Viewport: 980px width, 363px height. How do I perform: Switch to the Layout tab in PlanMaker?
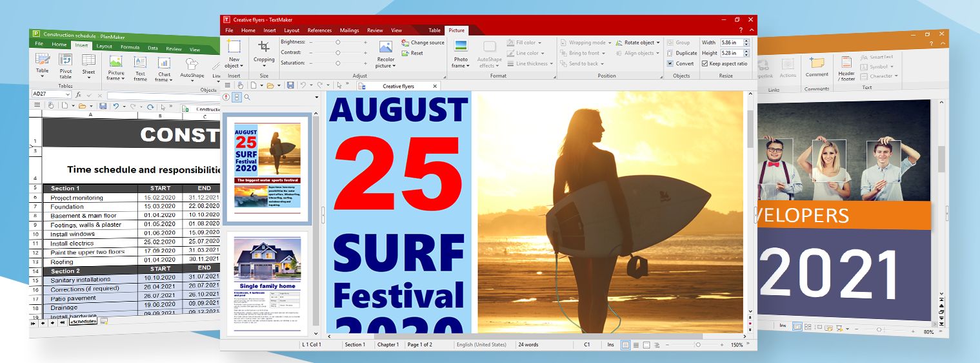coord(104,47)
